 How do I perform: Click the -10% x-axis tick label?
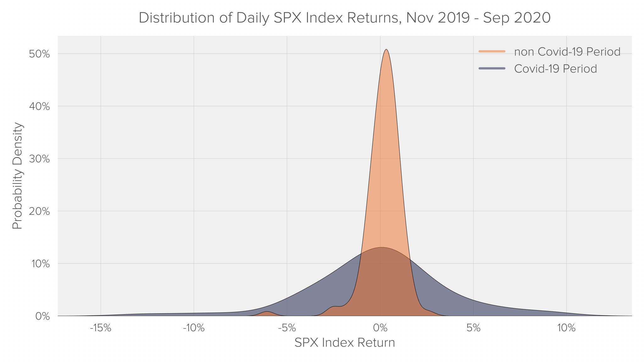coord(194,328)
